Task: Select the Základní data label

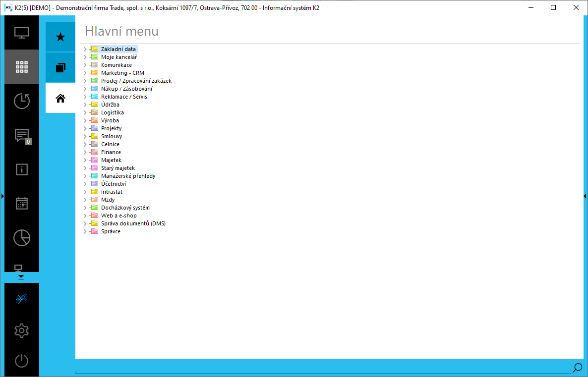Action: point(118,49)
